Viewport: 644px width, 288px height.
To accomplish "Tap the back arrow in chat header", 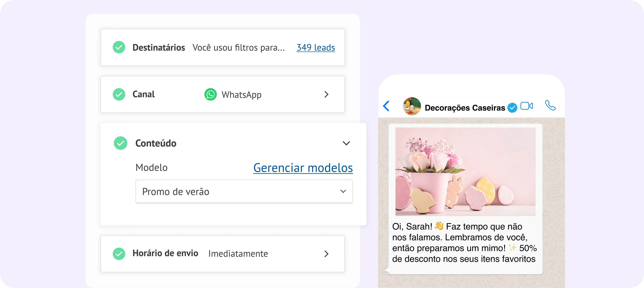I will (x=386, y=106).
